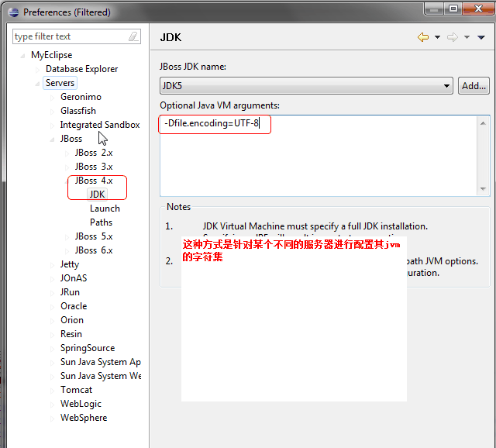
Task: Select JOnAS in the server list
Action: tap(74, 278)
